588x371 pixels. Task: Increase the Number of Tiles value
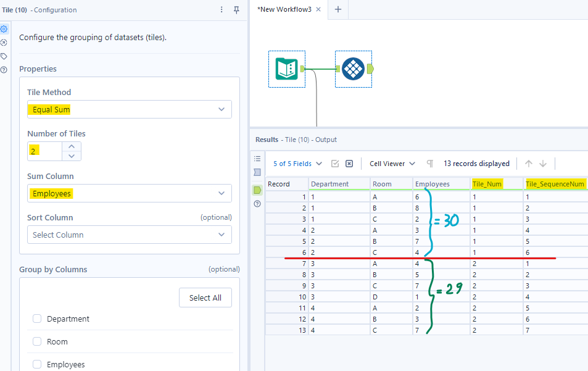(x=72, y=146)
